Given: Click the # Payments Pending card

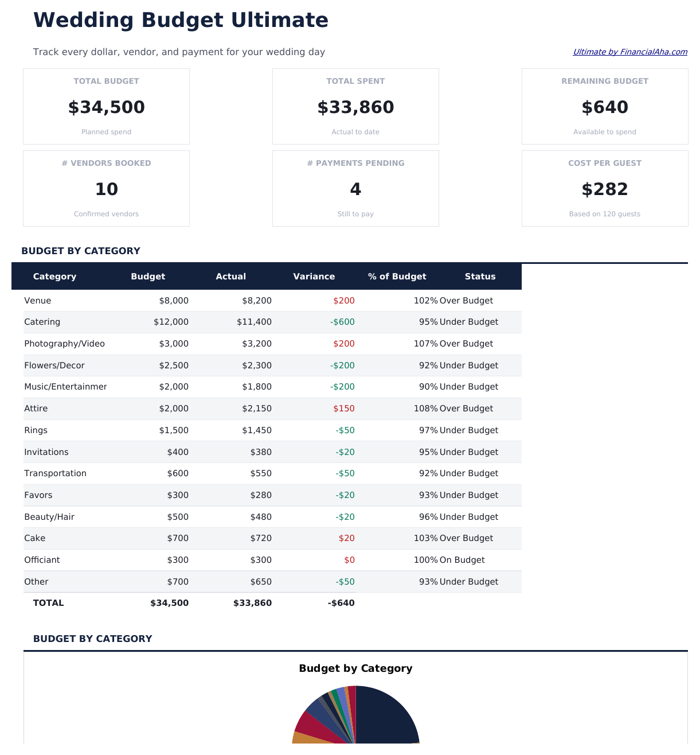Looking at the screenshot, I should coord(355,188).
